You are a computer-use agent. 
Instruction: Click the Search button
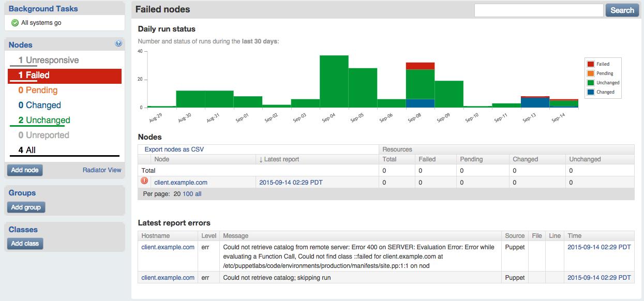(622, 10)
